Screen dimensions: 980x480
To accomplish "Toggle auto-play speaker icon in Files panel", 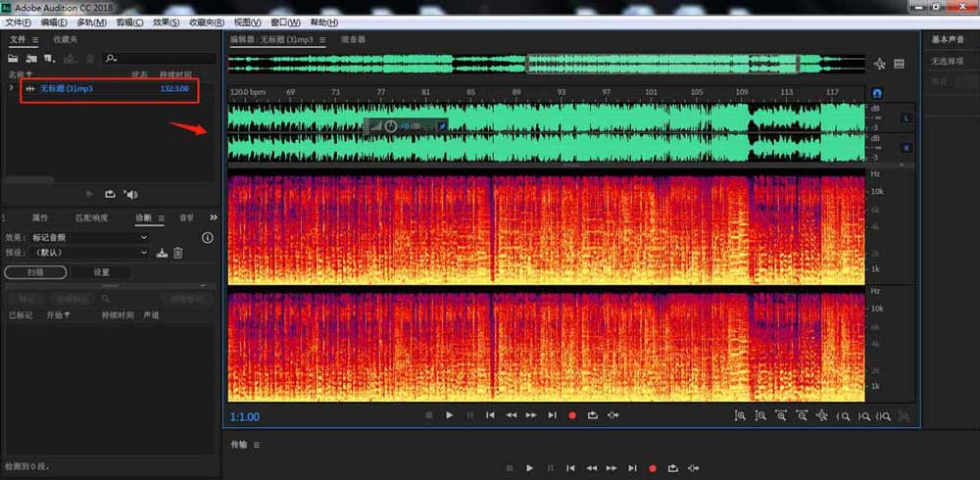I will (x=131, y=194).
